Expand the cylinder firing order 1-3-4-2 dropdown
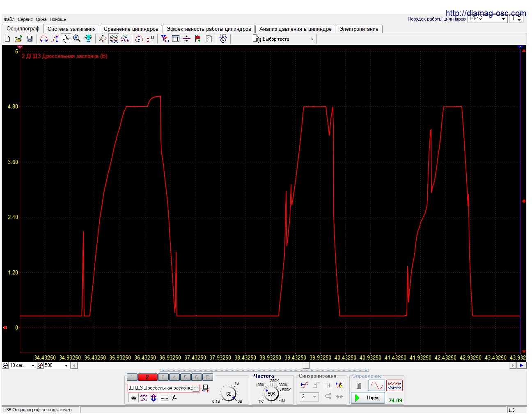This screenshot has height=415, width=532. pyautogui.click(x=504, y=19)
